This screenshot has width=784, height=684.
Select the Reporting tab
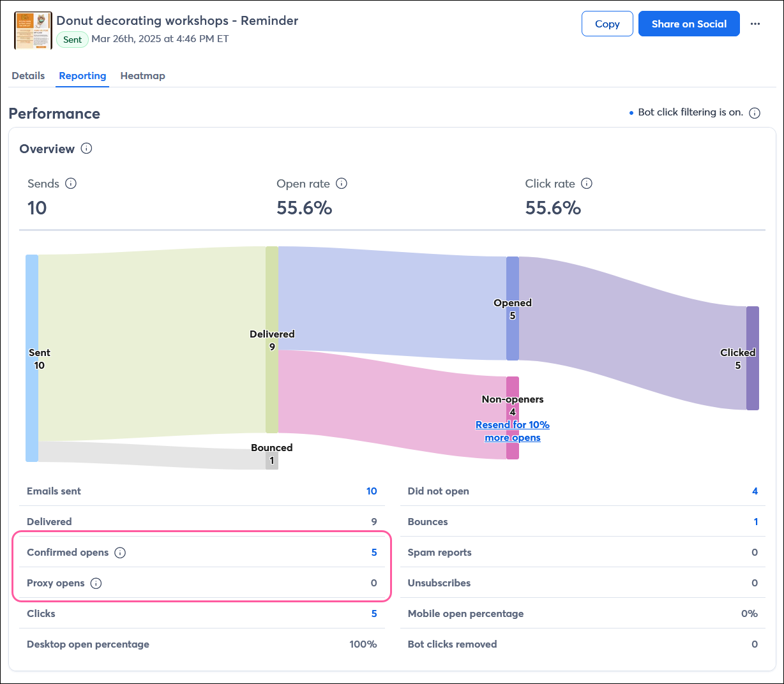coord(82,76)
